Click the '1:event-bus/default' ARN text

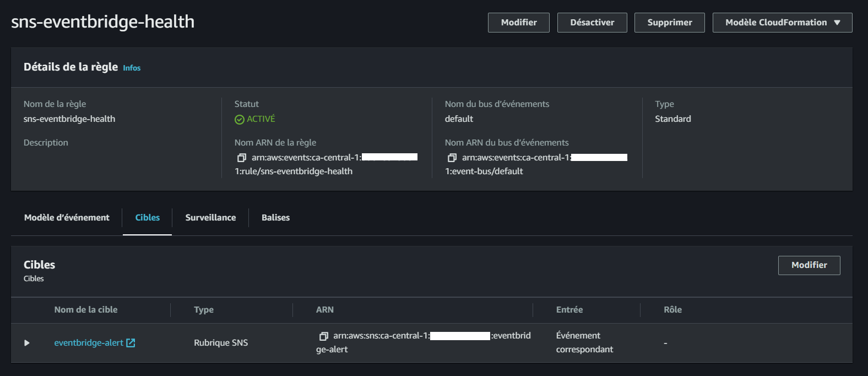click(x=484, y=171)
